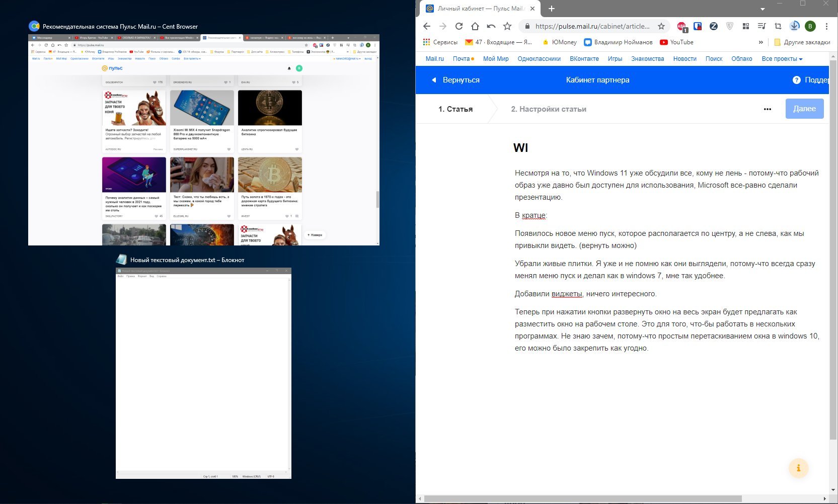
Task: Select the 1. Статья step tab
Action: (455, 109)
